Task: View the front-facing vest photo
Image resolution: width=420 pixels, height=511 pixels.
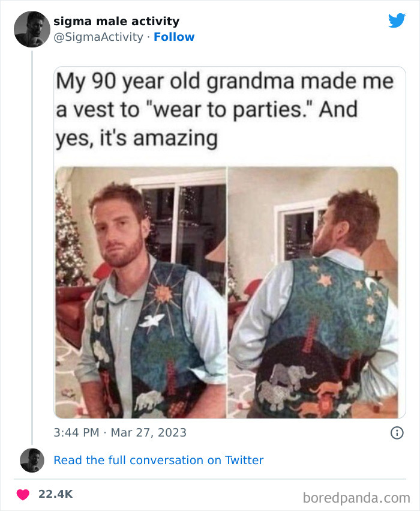Action: pyautogui.click(x=141, y=288)
